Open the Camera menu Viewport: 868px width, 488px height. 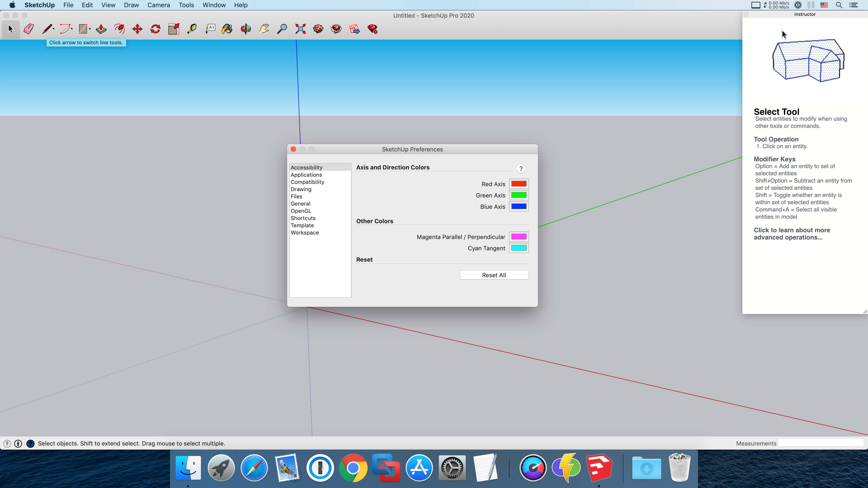[159, 5]
